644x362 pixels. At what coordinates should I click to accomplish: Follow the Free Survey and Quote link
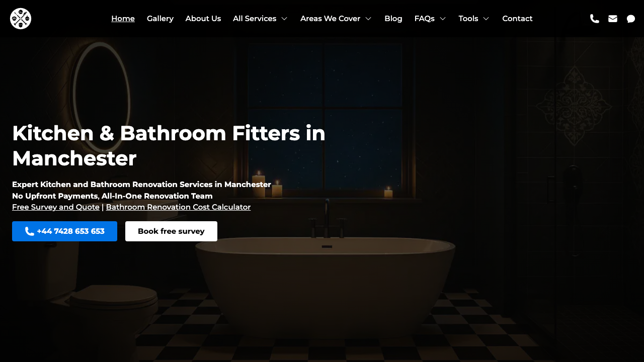coord(56,207)
